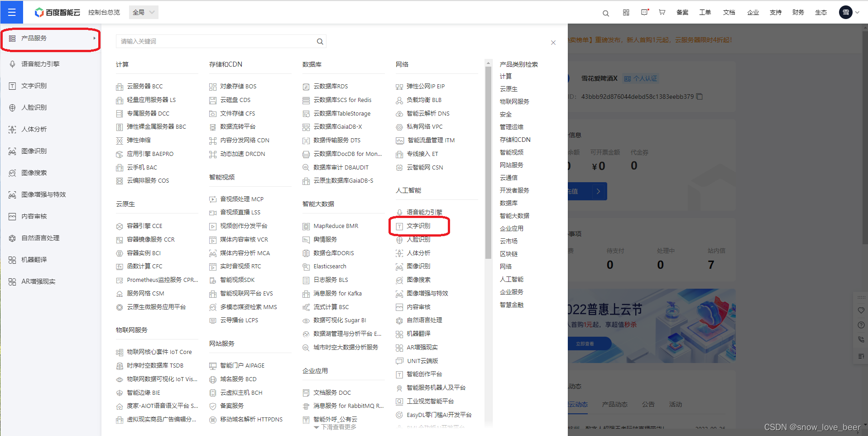This screenshot has width=868, height=436.
Task: Click the 云服务器 BCC icon
Action: click(120, 87)
